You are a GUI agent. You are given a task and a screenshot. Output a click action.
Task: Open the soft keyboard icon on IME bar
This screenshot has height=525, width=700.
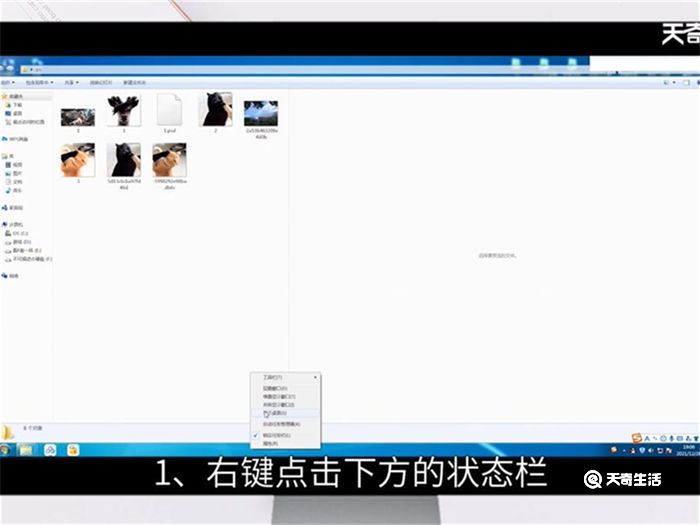[680, 439]
